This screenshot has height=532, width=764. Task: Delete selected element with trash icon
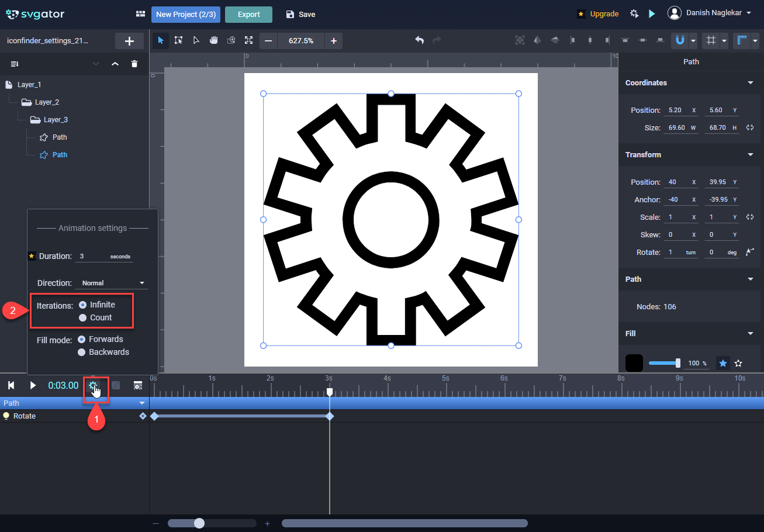pyautogui.click(x=134, y=64)
